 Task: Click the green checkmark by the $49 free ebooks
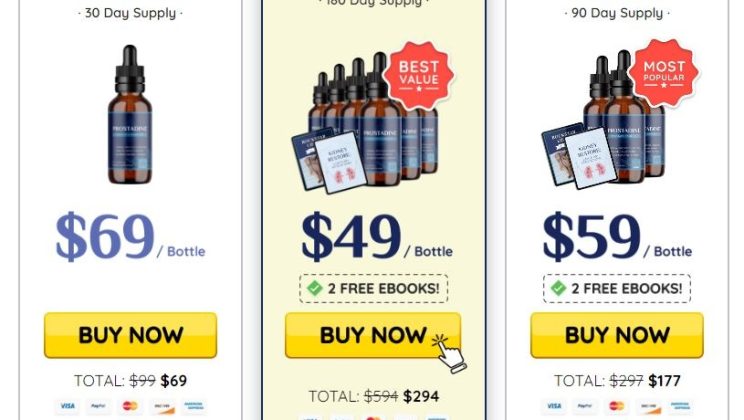(315, 288)
